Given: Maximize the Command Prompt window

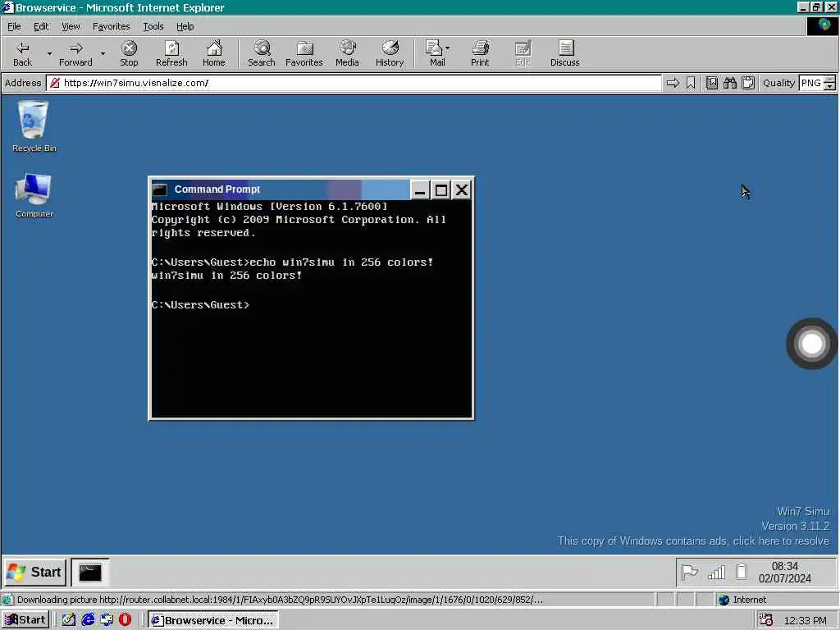Looking at the screenshot, I should point(441,190).
